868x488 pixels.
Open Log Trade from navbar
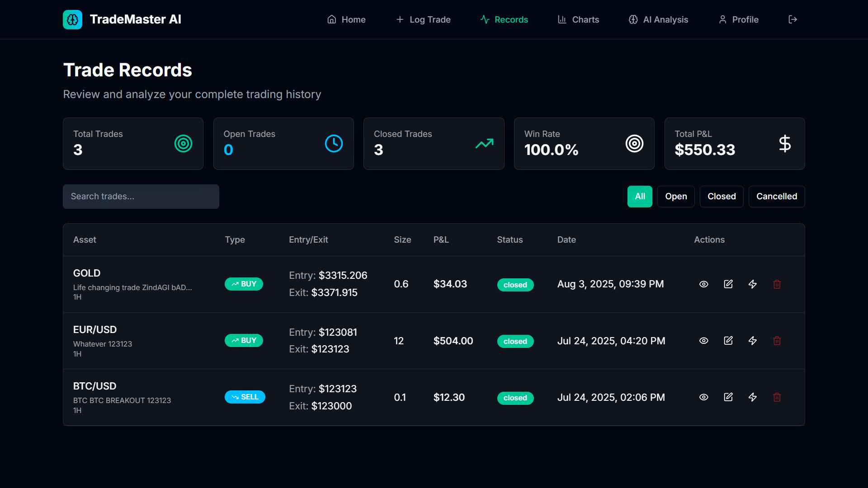click(423, 19)
